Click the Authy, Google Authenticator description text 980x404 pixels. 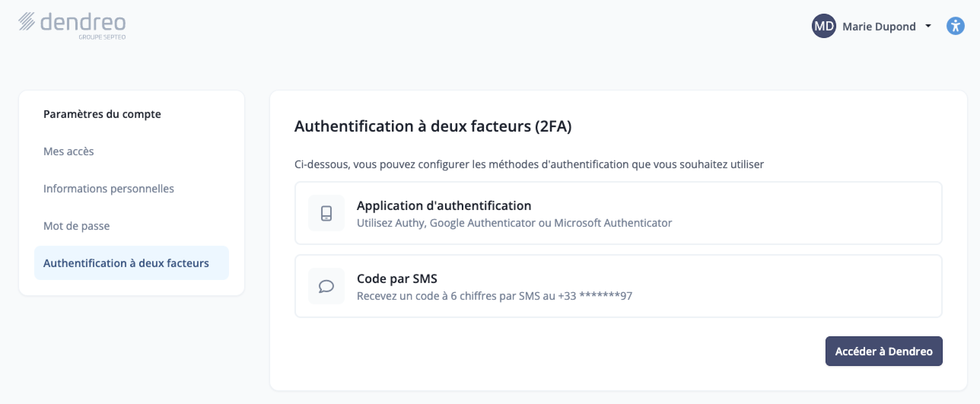pyautogui.click(x=514, y=223)
